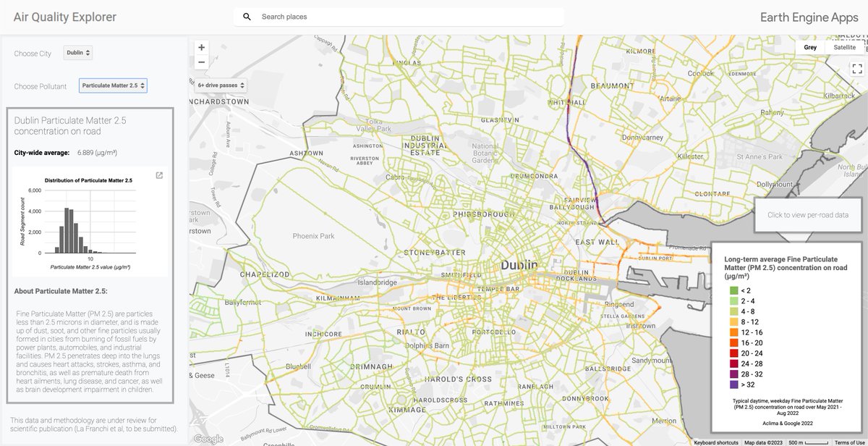868x446 pixels.
Task: Open the Particulate Matter 2.5 pollutant dropdown
Action: pyautogui.click(x=114, y=85)
